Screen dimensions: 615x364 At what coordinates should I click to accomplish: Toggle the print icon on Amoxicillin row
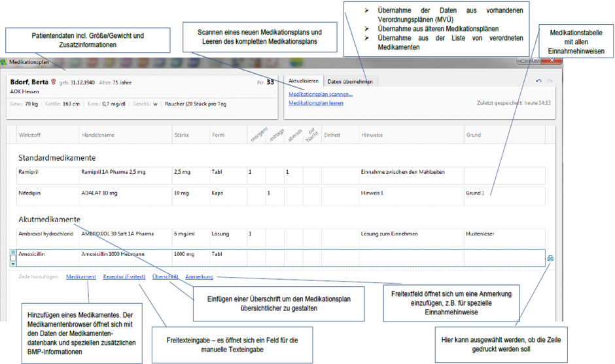tap(550, 258)
